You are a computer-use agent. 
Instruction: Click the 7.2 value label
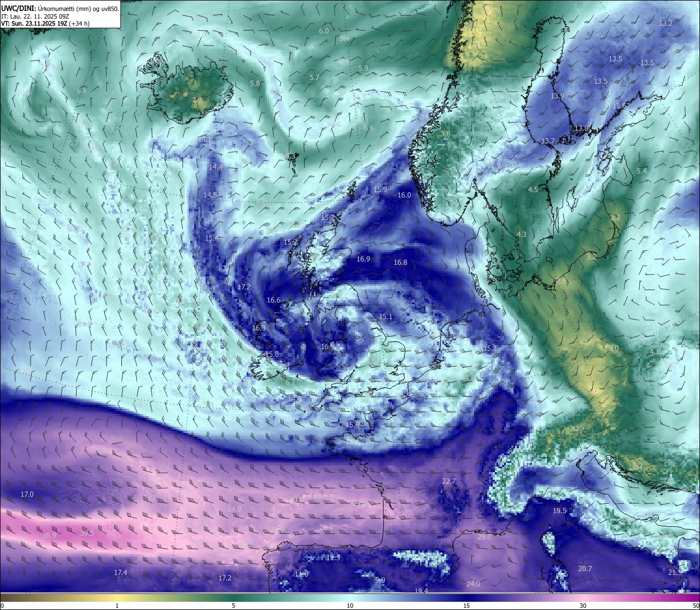[115, 130]
